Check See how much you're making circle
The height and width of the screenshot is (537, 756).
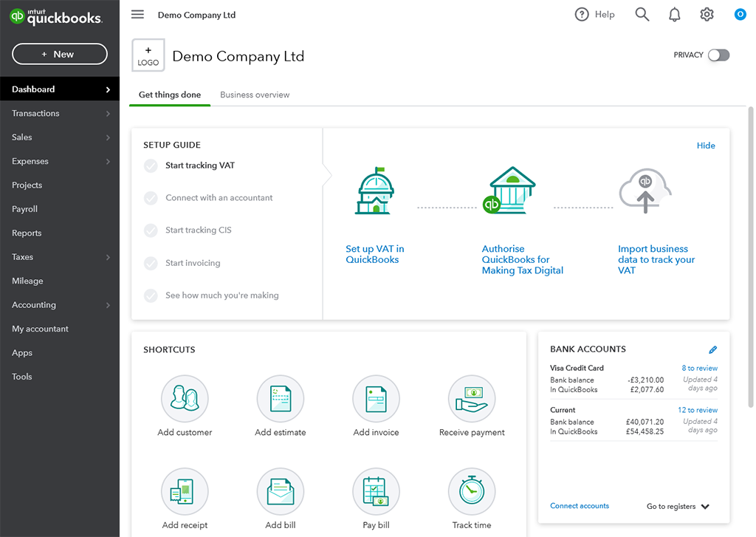(x=151, y=295)
